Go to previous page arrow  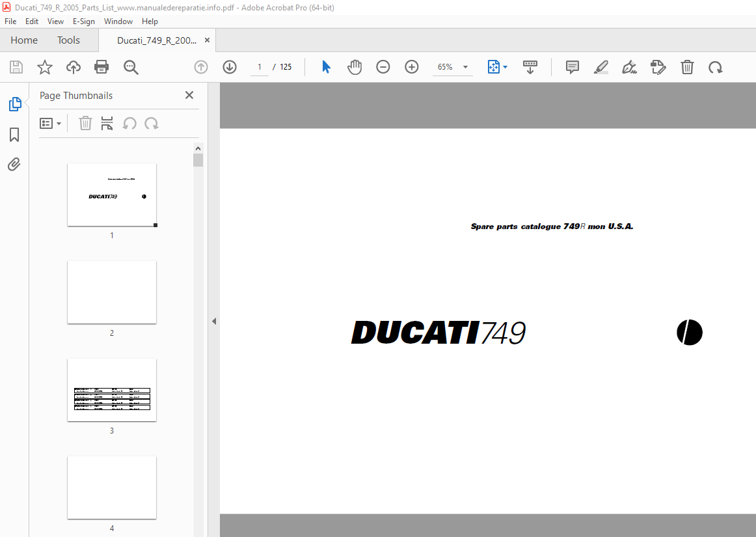[x=201, y=67]
